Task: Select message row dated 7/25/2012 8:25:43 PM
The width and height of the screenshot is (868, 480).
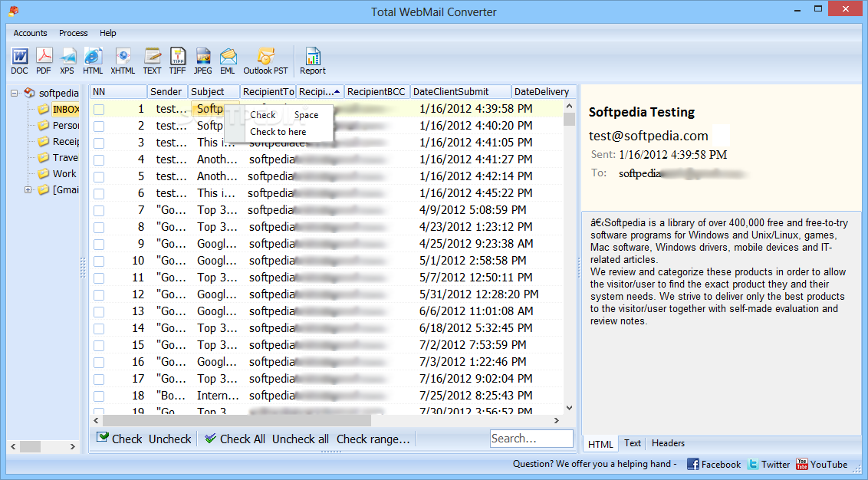Action: (x=327, y=396)
